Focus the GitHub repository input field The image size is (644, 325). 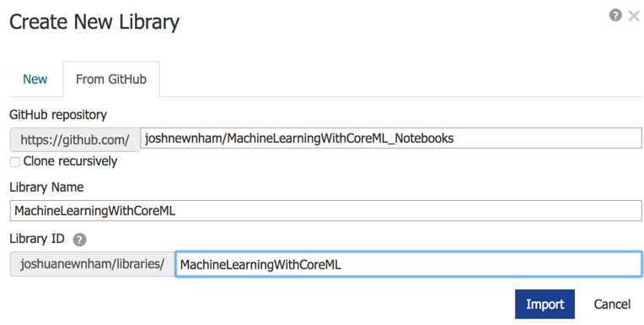[x=391, y=138]
